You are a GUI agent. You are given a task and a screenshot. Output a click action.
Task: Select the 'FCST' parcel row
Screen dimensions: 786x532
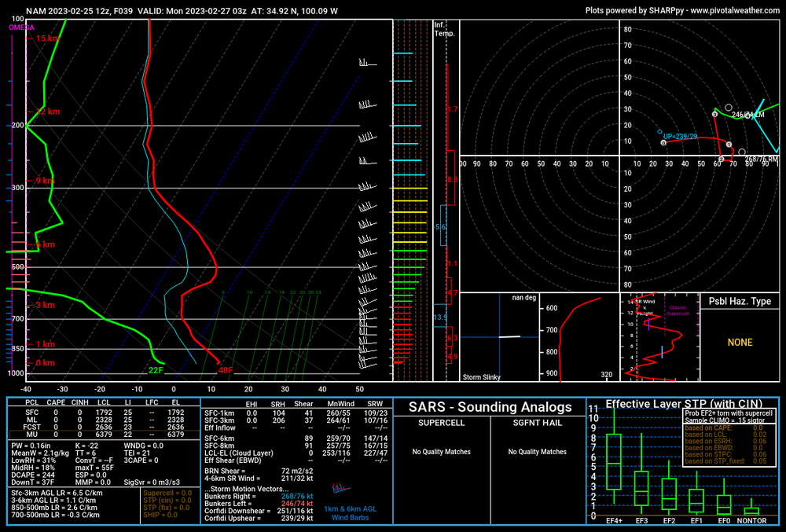point(103,427)
